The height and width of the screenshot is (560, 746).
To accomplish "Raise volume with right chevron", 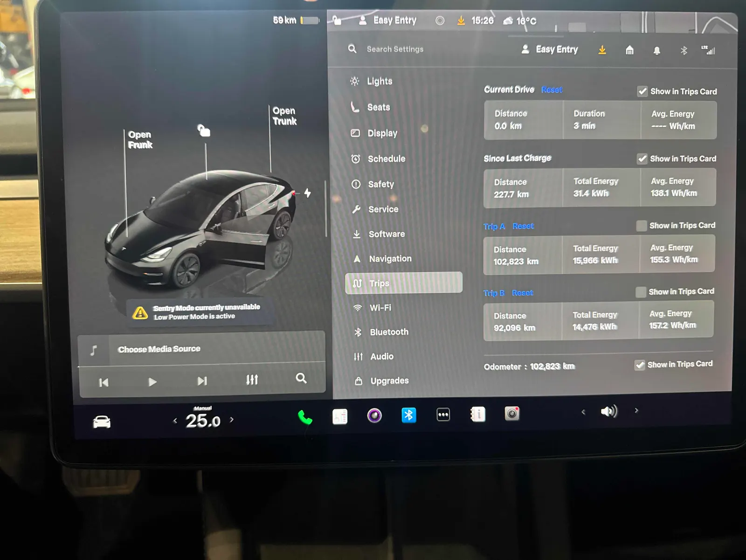I will pyautogui.click(x=636, y=410).
